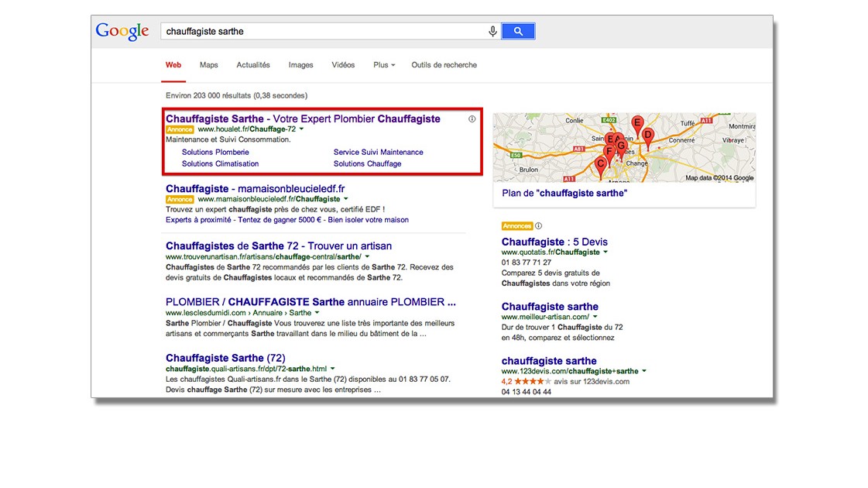Open Chauffagiste sarthe meilleur-artisan ad

tap(550, 307)
